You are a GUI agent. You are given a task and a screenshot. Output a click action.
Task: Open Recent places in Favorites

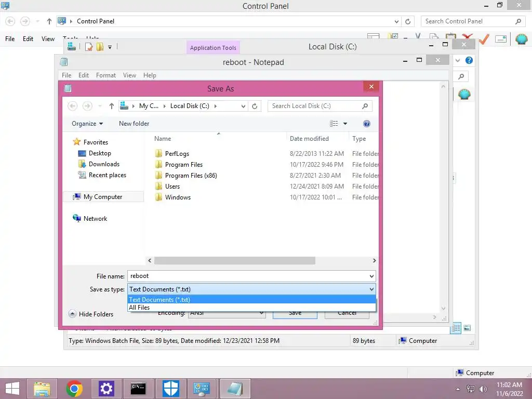107,175
